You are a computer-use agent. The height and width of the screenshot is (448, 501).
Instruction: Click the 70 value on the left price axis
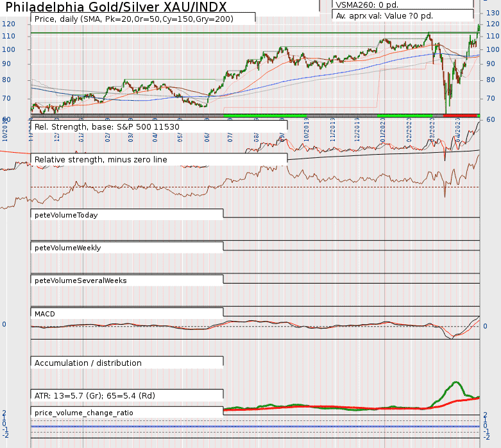[x=6, y=98]
